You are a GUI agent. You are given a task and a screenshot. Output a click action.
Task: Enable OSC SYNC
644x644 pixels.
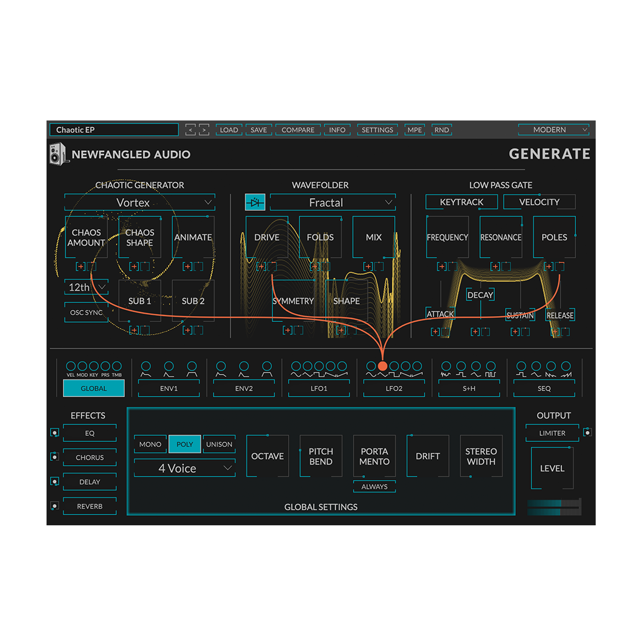click(86, 312)
